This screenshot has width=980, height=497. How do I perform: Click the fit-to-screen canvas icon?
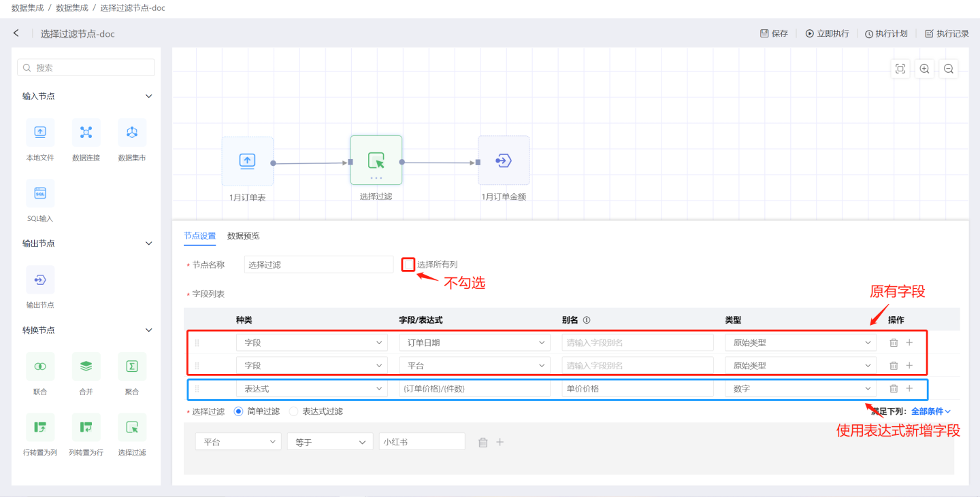(x=900, y=69)
